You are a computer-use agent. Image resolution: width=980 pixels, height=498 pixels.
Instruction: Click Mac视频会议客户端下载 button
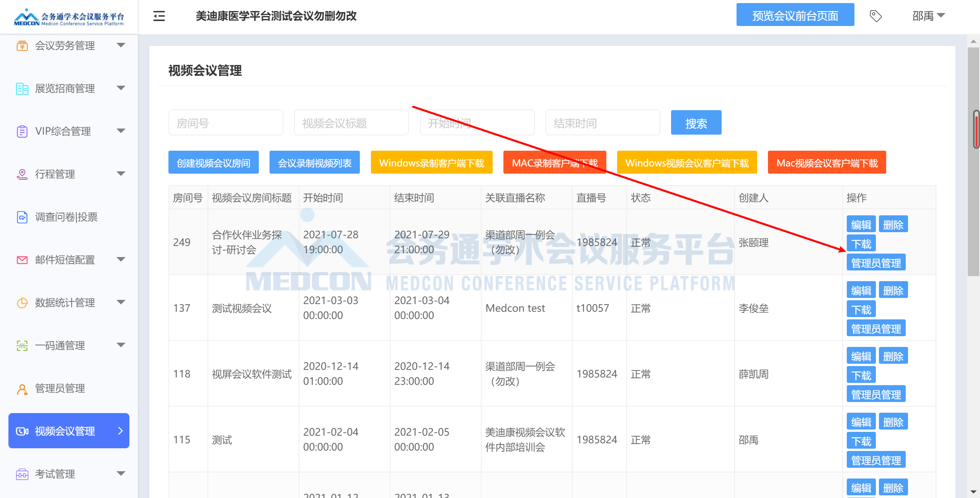[827, 163]
